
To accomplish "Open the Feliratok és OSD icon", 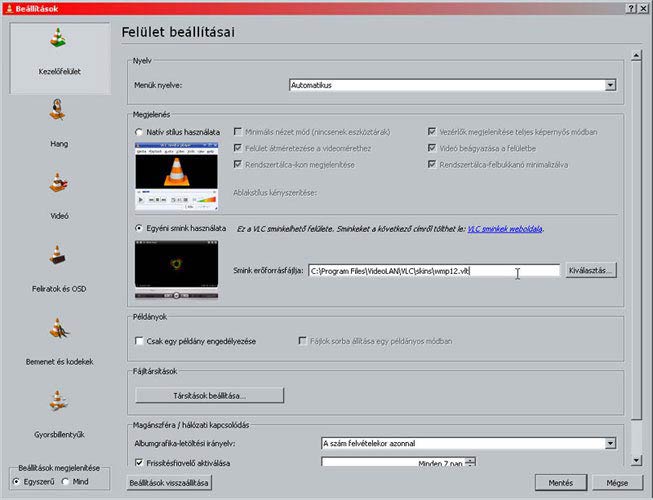I will [x=57, y=255].
